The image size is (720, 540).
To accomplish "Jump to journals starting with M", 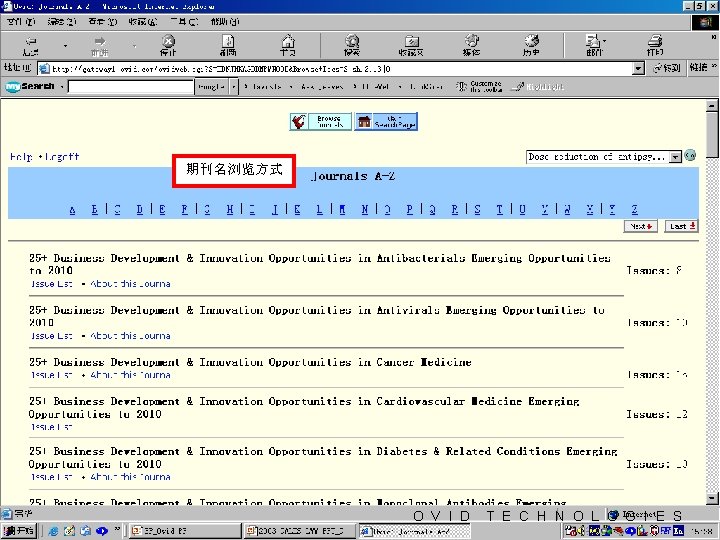I will coord(343,210).
